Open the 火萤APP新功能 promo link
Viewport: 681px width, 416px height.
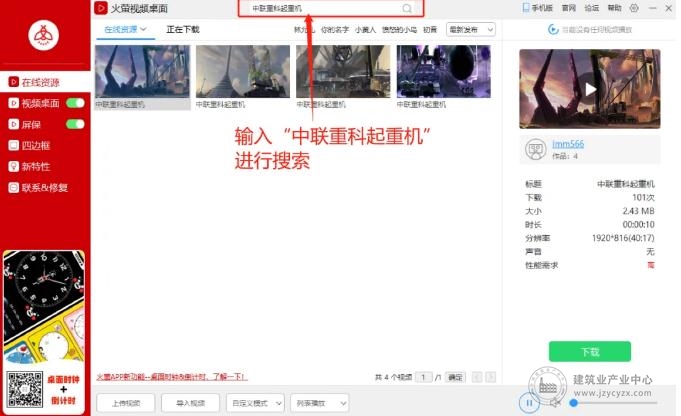172,377
